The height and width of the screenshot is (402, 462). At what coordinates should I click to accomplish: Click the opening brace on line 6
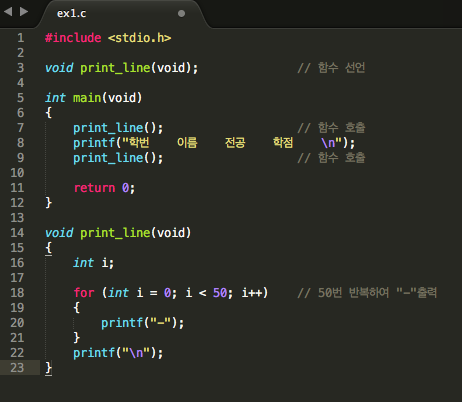coord(49,113)
